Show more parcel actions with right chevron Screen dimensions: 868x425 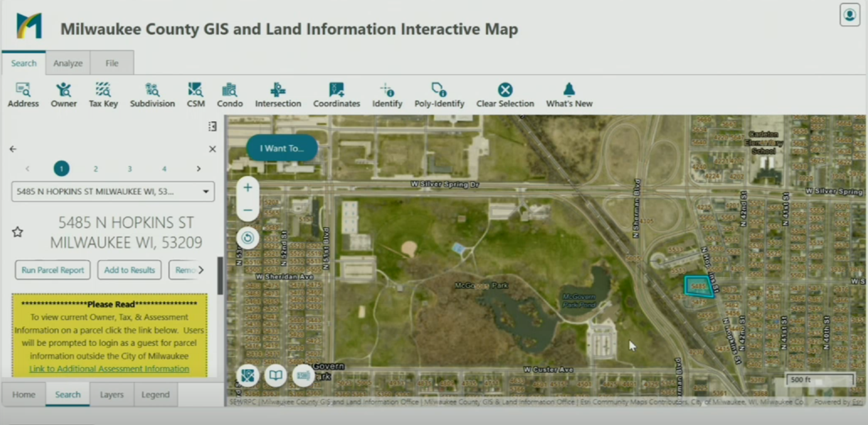tap(201, 270)
